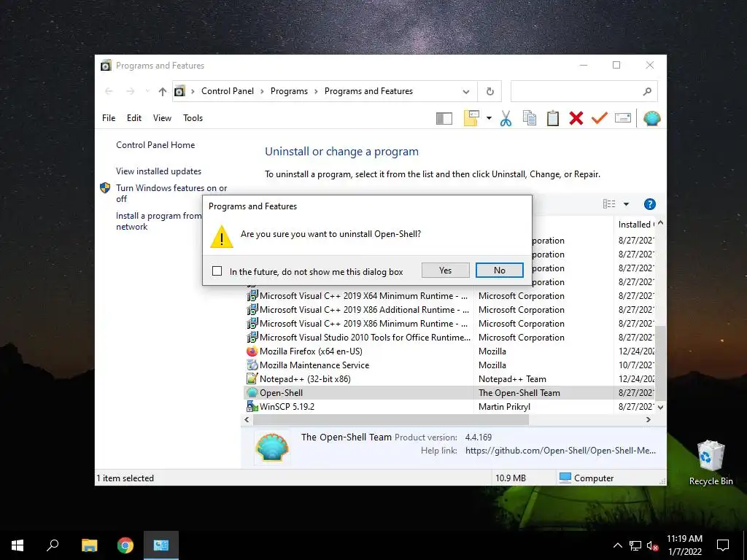Click the horizontal scrollbar thumb
This screenshot has width=747, height=560.
(x=391, y=419)
